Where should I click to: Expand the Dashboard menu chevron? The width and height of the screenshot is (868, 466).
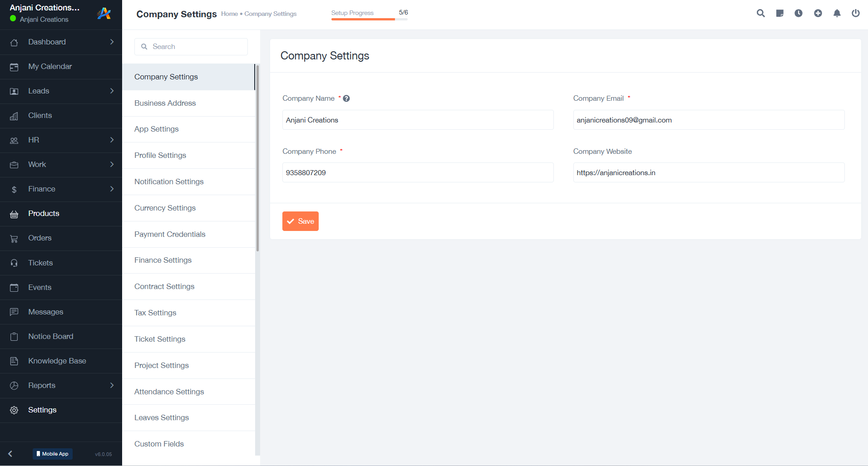coord(112,42)
